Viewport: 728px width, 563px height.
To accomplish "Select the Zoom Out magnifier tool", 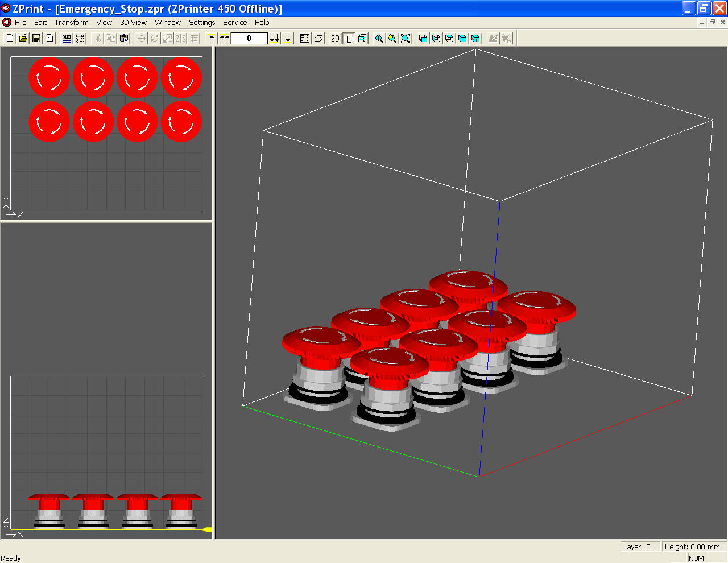I will click(x=392, y=38).
